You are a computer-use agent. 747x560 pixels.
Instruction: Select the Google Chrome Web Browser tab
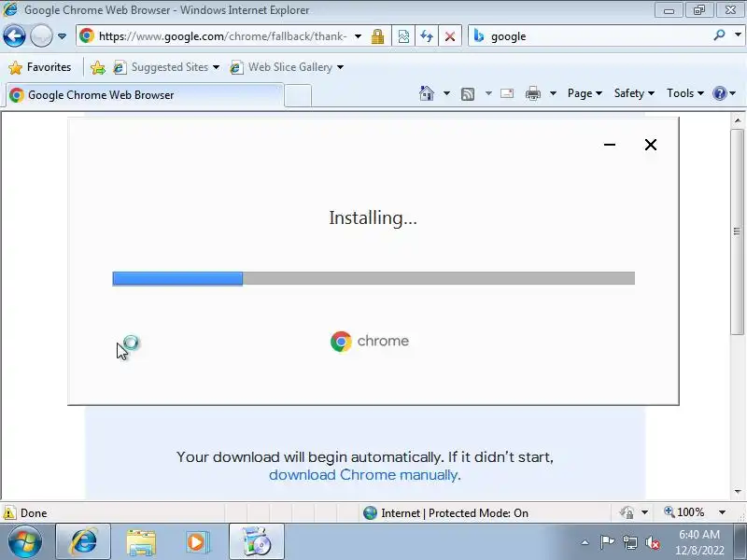coord(145,95)
